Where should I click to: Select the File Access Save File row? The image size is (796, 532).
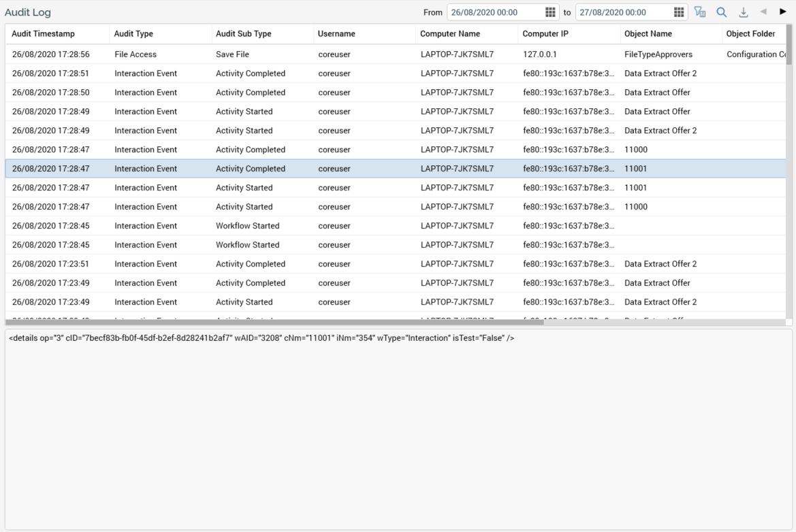pyautogui.click(x=272, y=54)
